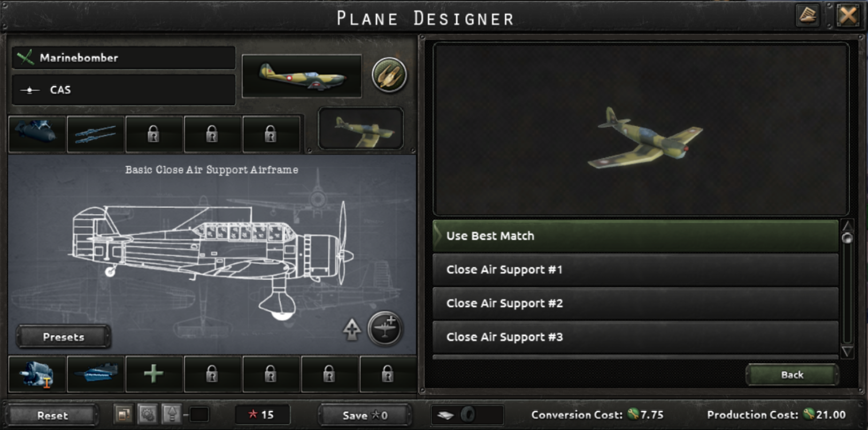Select the machine gun module slot

pyautogui.click(x=96, y=134)
